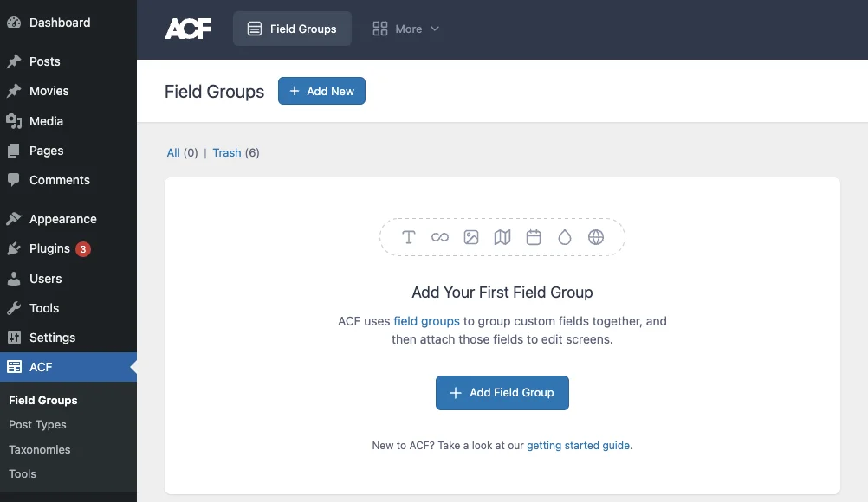Open the getting started guide link
This screenshot has width=868, height=502.
(x=578, y=446)
